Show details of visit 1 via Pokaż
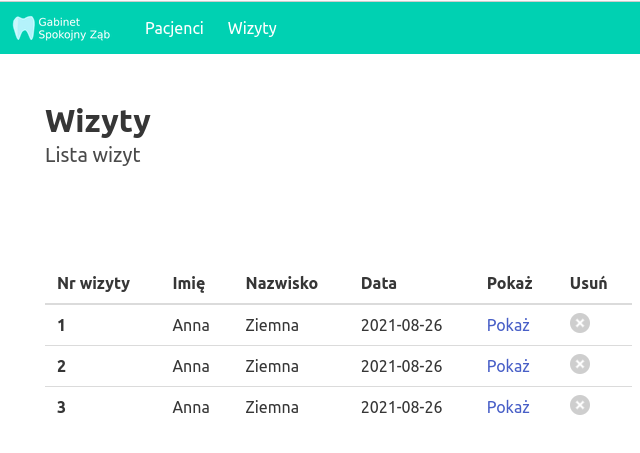Screen dimensions: 640x453 (x=508, y=325)
